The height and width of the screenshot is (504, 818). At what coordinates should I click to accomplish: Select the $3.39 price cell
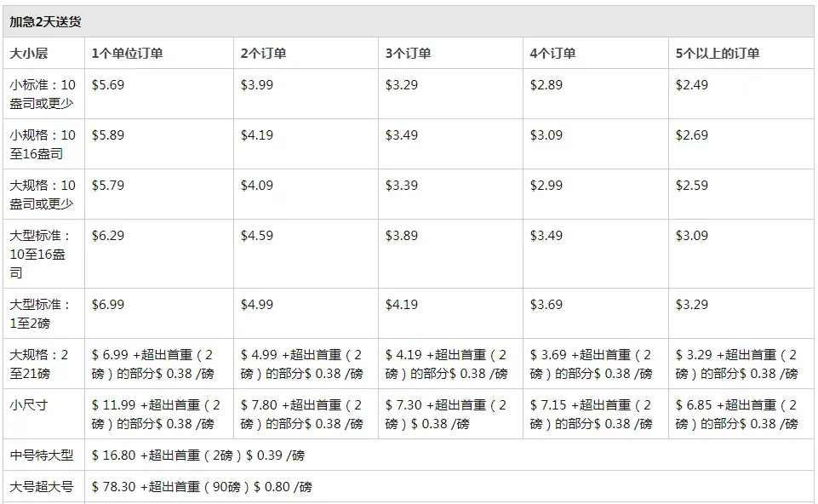click(x=451, y=193)
